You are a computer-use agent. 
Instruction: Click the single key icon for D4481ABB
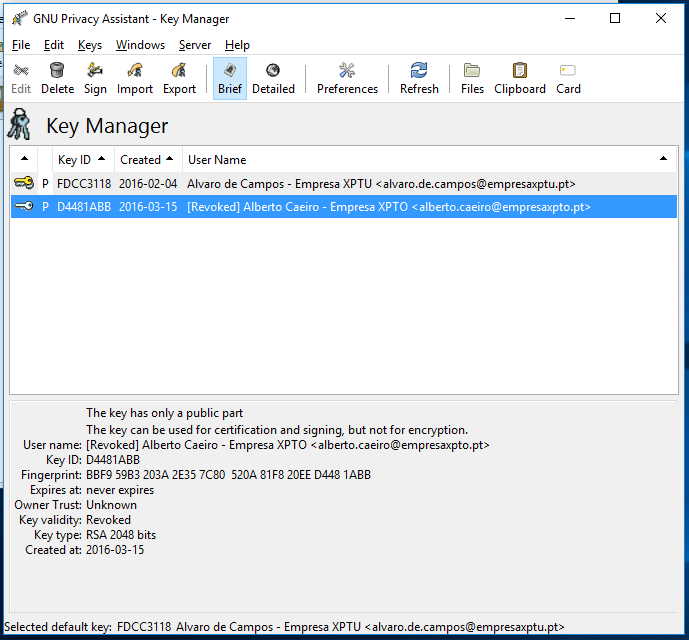24,205
